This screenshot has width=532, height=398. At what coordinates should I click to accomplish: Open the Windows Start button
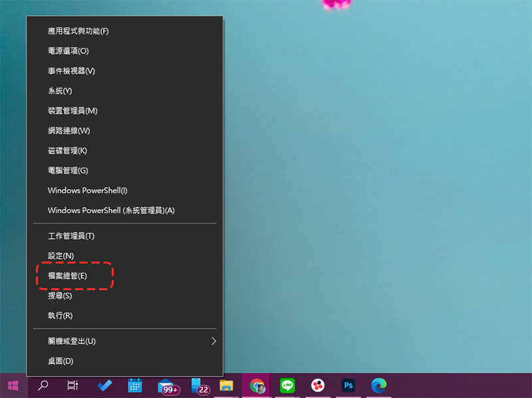click(x=13, y=385)
